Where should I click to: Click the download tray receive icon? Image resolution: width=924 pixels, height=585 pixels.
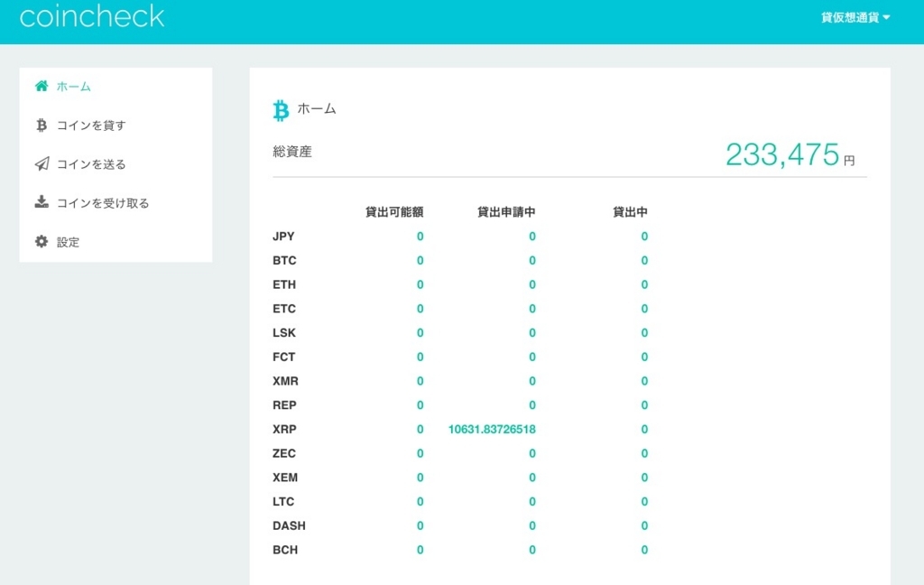pos(42,202)
